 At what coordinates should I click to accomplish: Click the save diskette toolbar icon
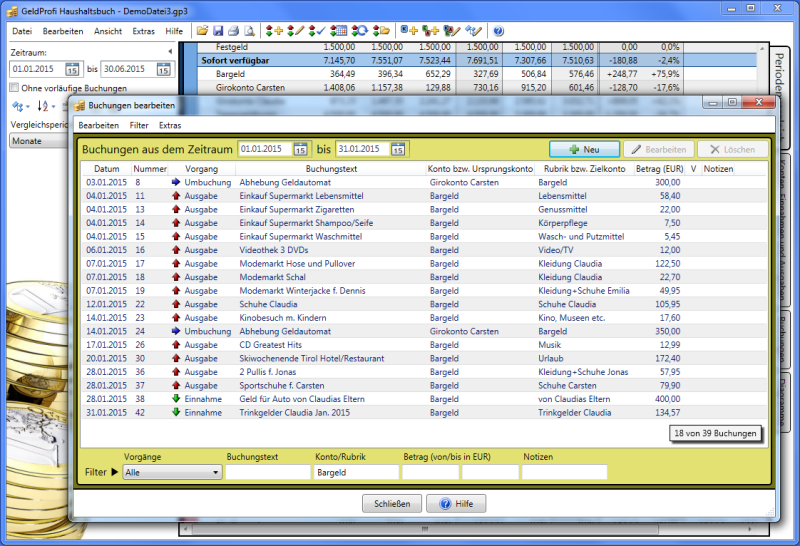(218, 31)
